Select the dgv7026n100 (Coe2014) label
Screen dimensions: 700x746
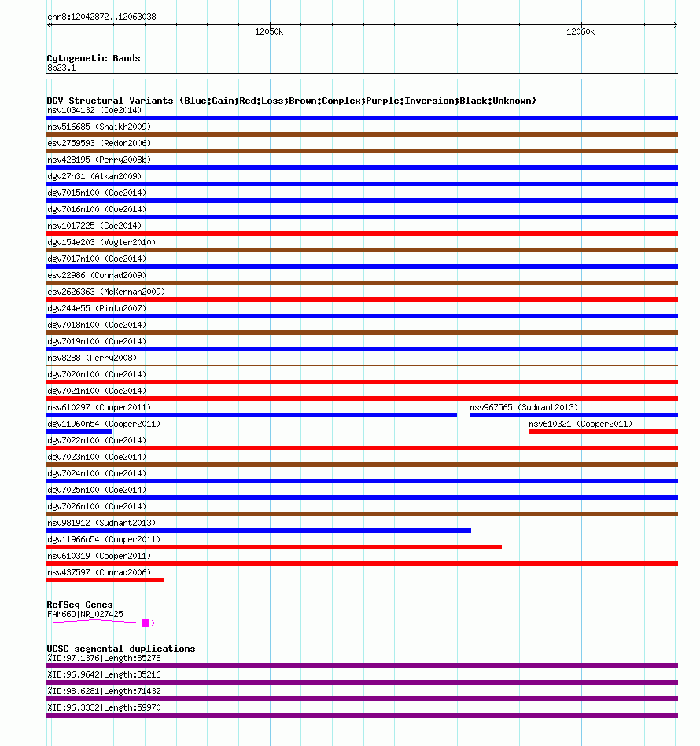(x=97, y=506)
